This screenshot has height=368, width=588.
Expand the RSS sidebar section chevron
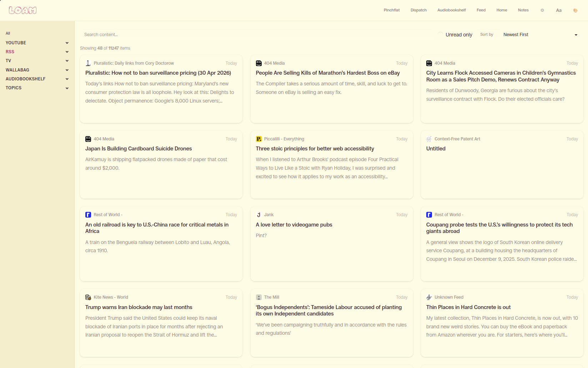tap(67, 52)
